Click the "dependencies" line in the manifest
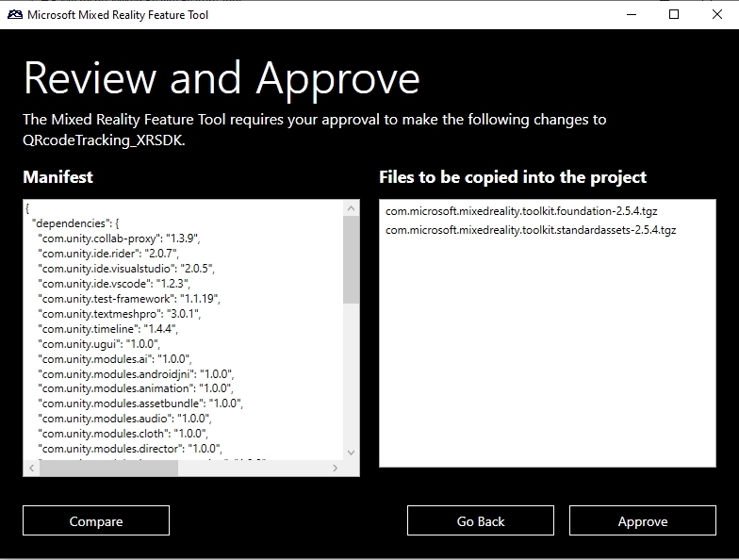 pyautogui.click(x=75, y=222)
